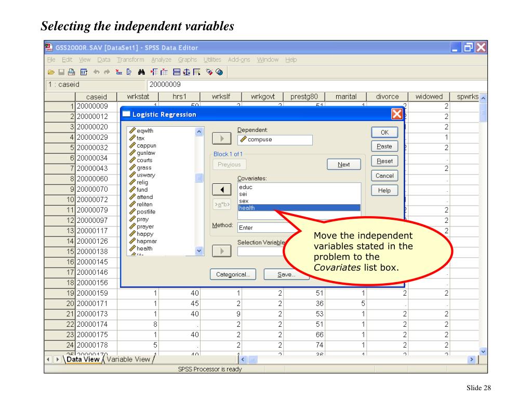532x399 pixels.
Task: Click the Go to Case icon
Action: coord(119,72)
